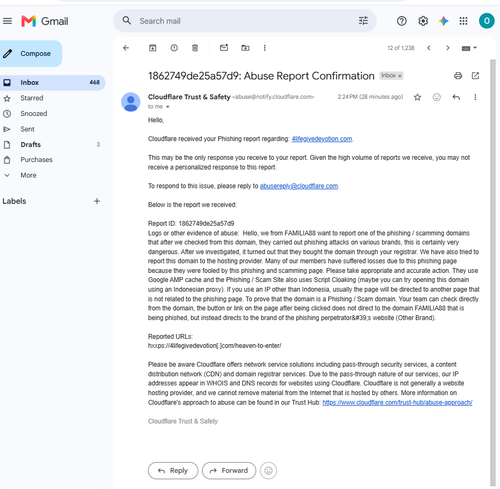Viewport: 500px width, 489px height.
Task: Star the Cloudflare message
Action: click(417, 97)
